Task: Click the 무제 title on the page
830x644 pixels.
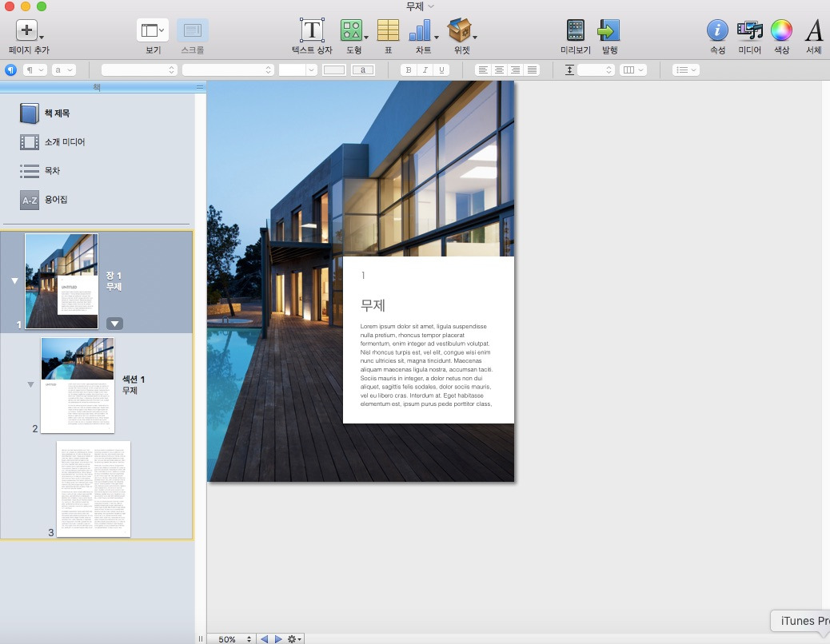Action: coord(373,305)
